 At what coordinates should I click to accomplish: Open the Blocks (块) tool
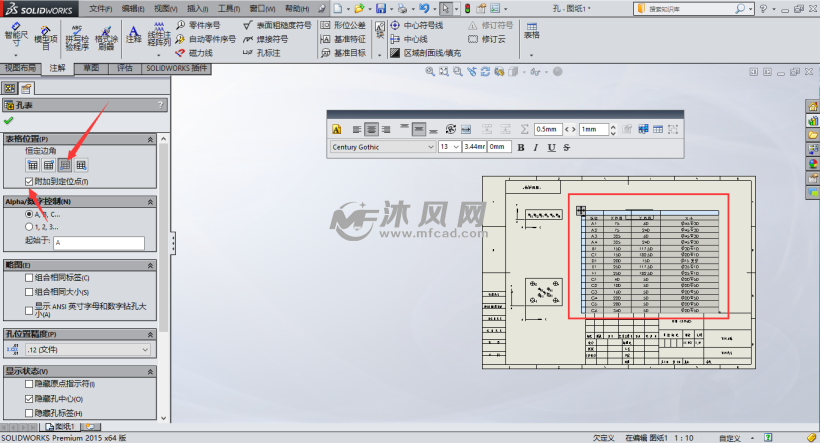(380, 31)
